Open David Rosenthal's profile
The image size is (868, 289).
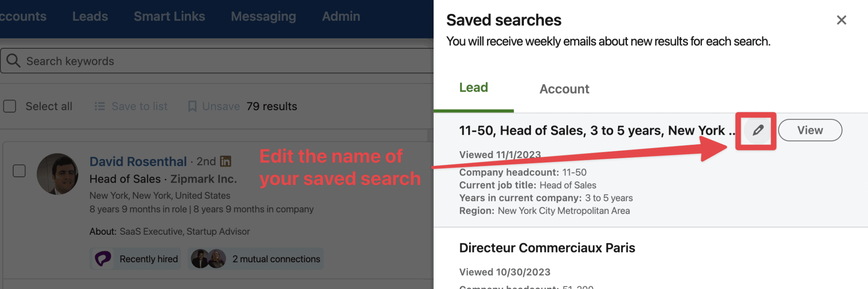[138, 161]
